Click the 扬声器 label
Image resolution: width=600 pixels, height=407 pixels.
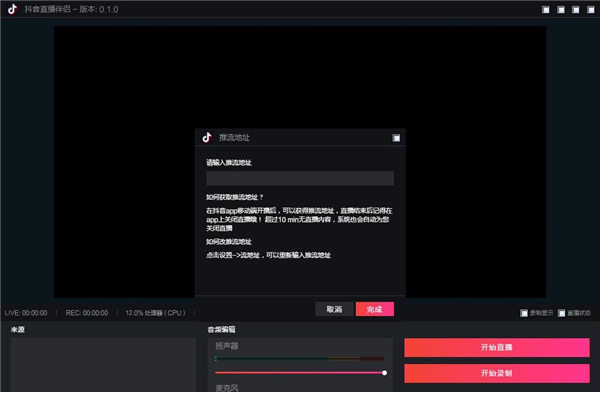(x=227, y=346)
